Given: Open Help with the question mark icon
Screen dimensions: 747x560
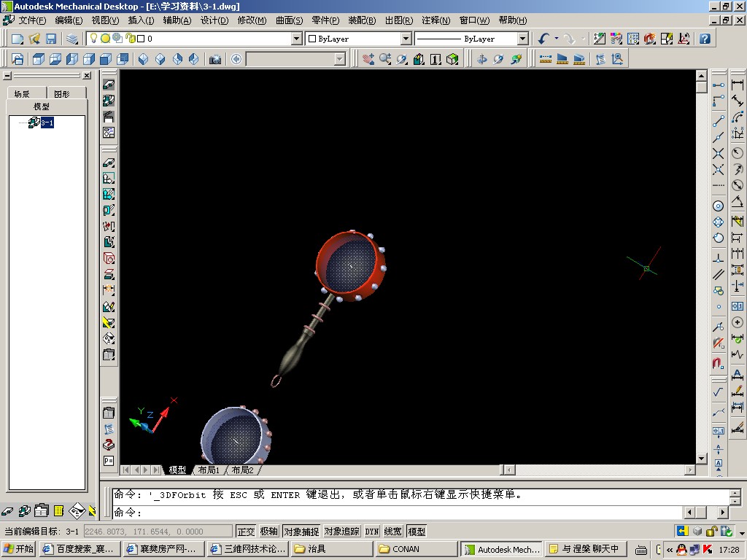Looking at the screenshot, I should 705,39.
